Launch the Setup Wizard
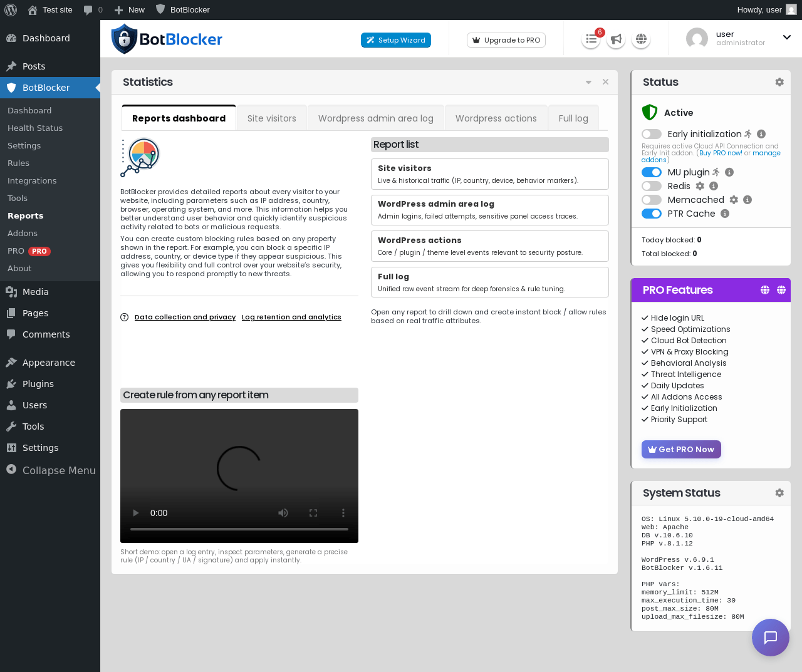Image resolution: width=802 pixels, height=672 pixels. (x=396, y=40)
